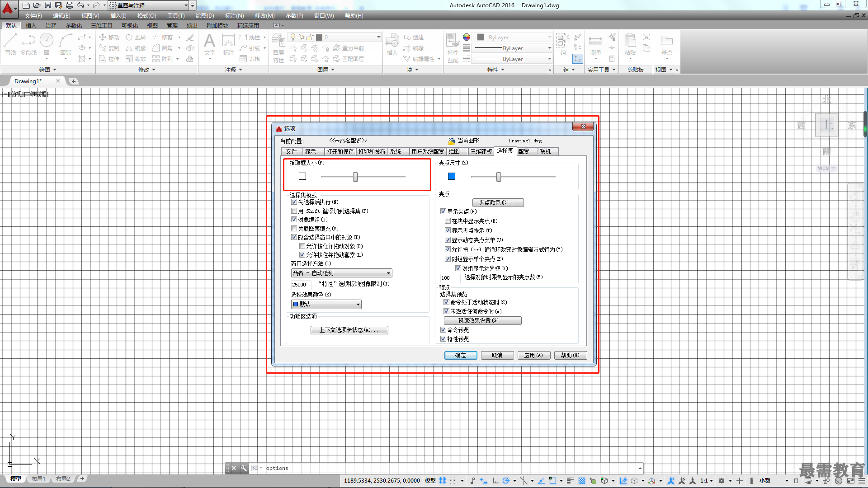
Task: Click the Stretch (拉伸) tool
Action: tap(109, 59)
